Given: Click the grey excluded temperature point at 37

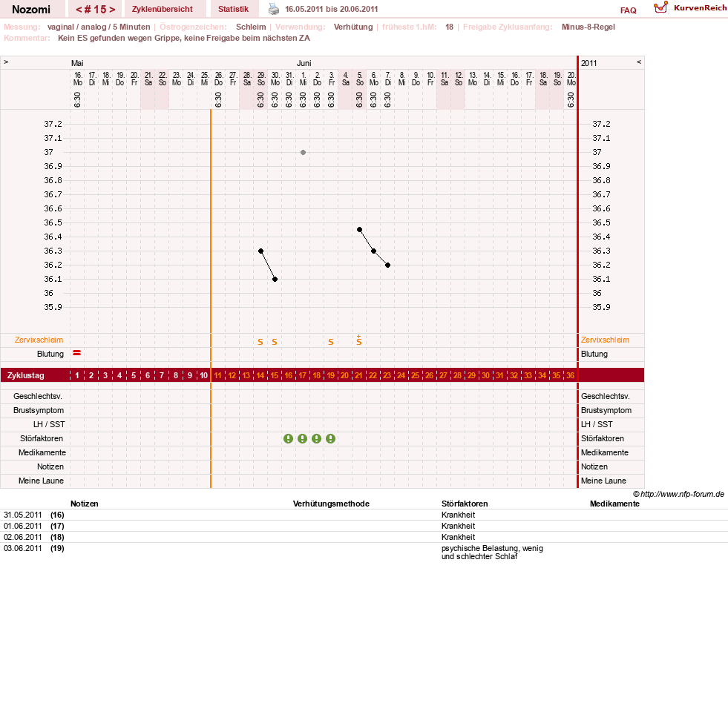Looking at the screenshot, I should pyautogui.click(x=303, y=152).
